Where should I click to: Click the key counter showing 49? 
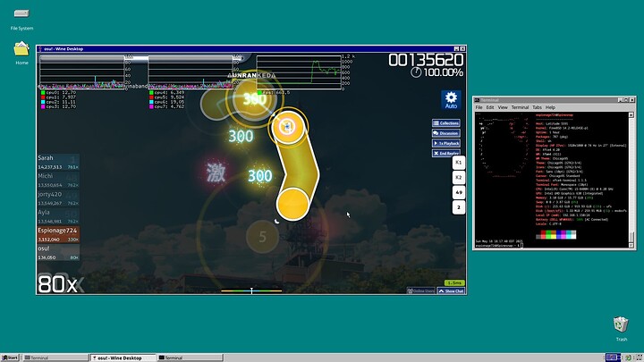coord(459,192)
